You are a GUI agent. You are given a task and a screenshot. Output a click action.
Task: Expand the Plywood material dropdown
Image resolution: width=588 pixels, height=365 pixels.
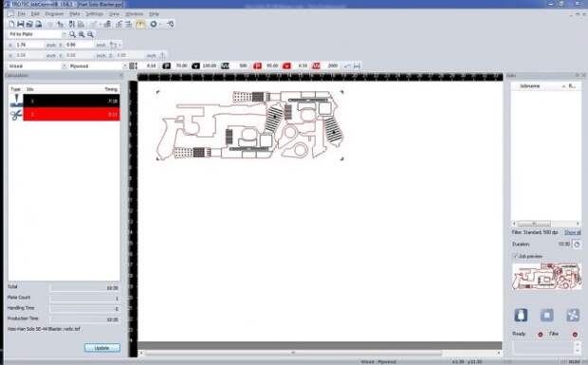click(125, 66)
